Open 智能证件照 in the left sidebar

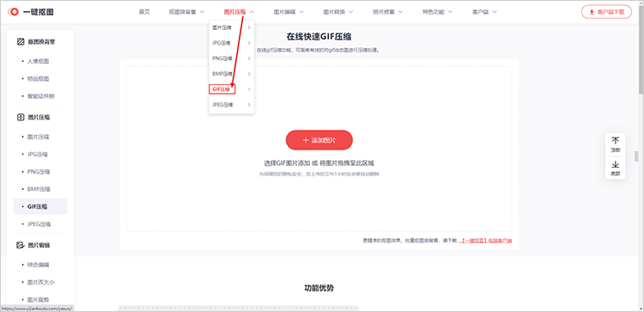41,96
